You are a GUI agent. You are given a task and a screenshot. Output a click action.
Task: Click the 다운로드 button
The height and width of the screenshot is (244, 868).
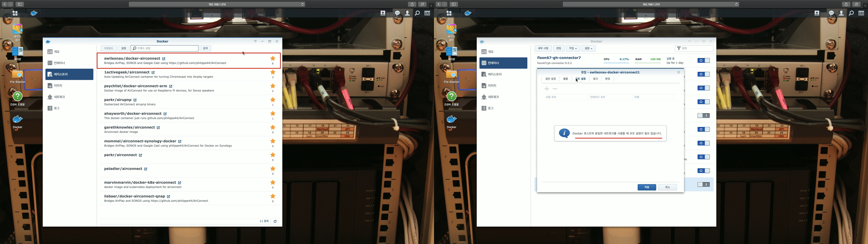[108, 49]
